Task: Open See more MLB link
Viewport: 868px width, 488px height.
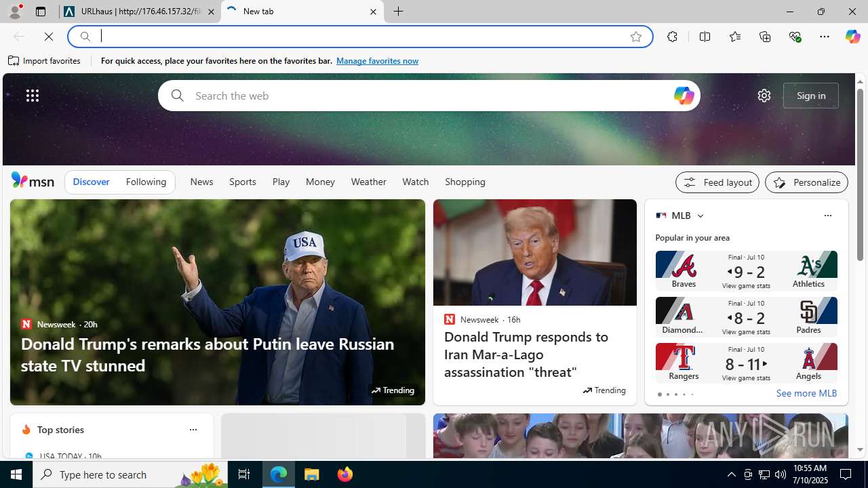Action: (806, 393)
